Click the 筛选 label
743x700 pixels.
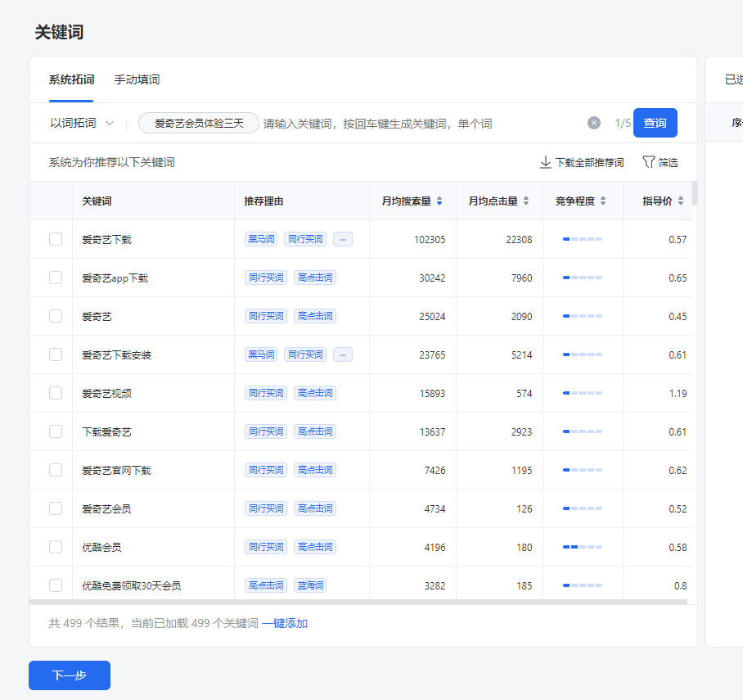(668, 163)
